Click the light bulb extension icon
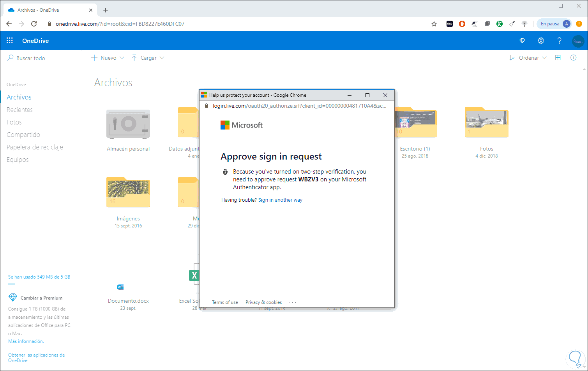This screenshot has width=588, height=371. [x=524, y=24]
